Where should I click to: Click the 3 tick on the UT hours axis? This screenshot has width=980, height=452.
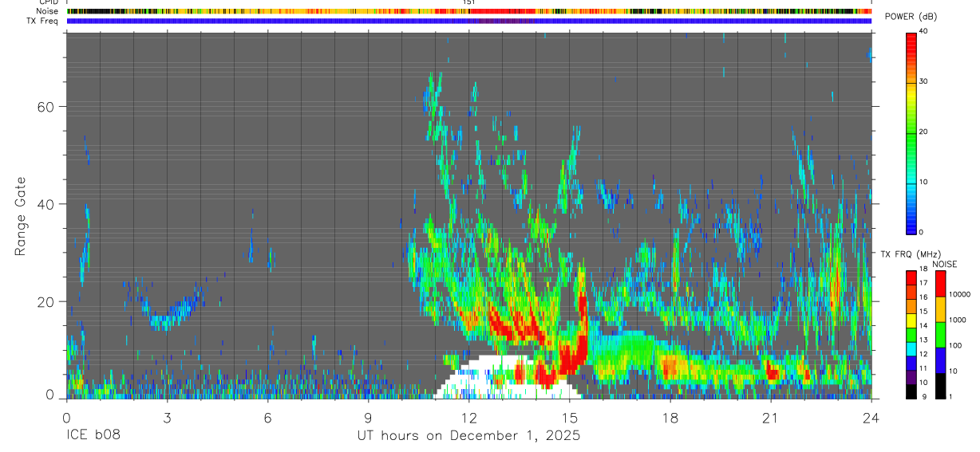[167, 418]
